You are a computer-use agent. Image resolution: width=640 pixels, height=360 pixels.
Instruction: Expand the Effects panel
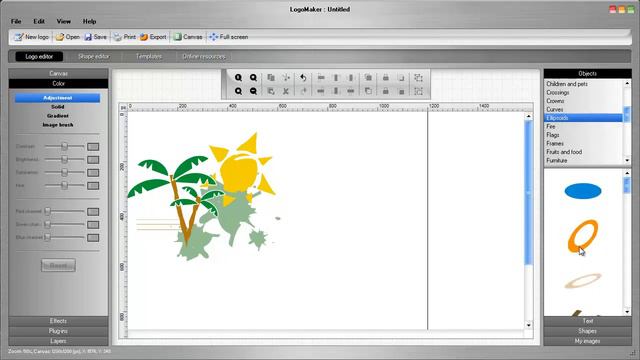pos(58,321)
